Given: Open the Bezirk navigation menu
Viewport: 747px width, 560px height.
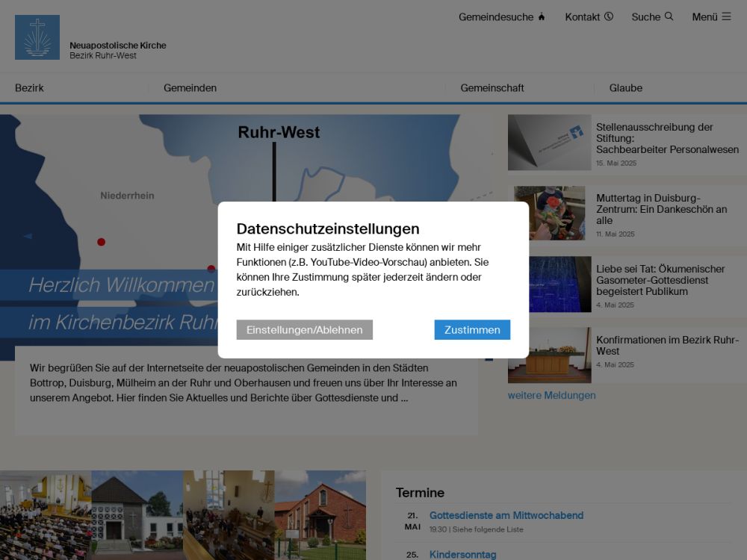Looking at the screenshot, I should pyautogui.click(x=30, y=88).
